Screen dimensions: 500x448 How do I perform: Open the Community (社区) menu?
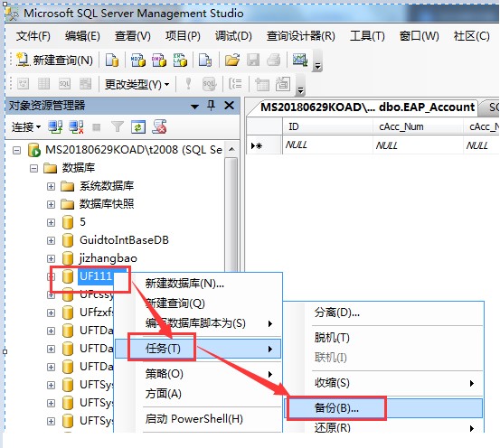pyautogui.click(x=471, y=36)
